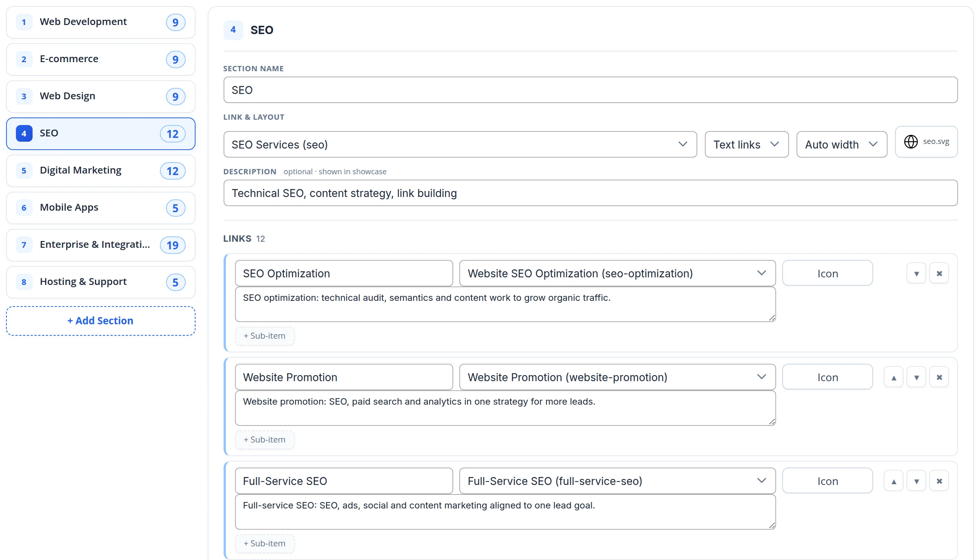This screenshot has width=980, height=560.
Task: Delete the Website Promotion link
Action: coord(939,377)
